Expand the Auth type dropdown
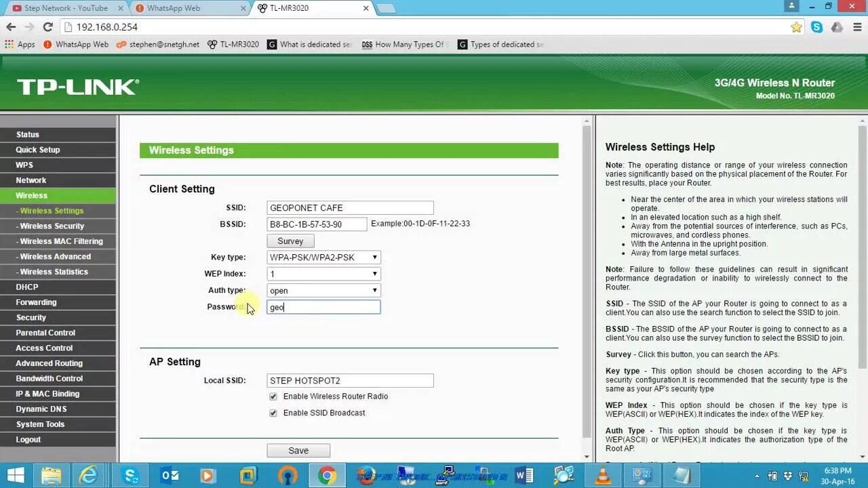This screenshot has width=868, height=488. tap(323, 291)
